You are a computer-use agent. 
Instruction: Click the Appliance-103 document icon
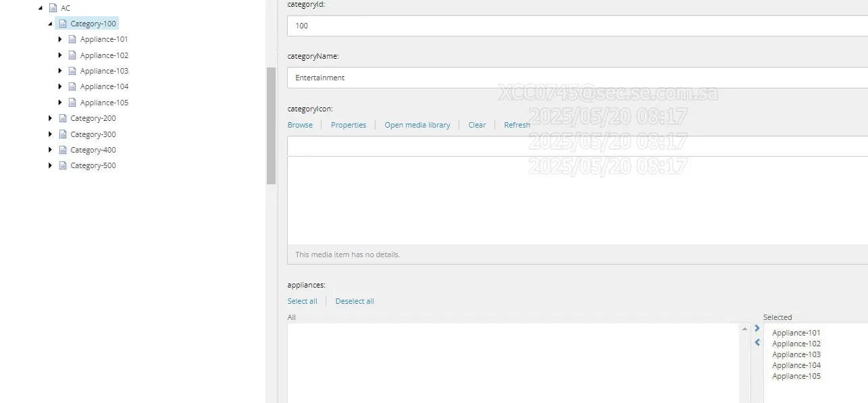[72, 70]
